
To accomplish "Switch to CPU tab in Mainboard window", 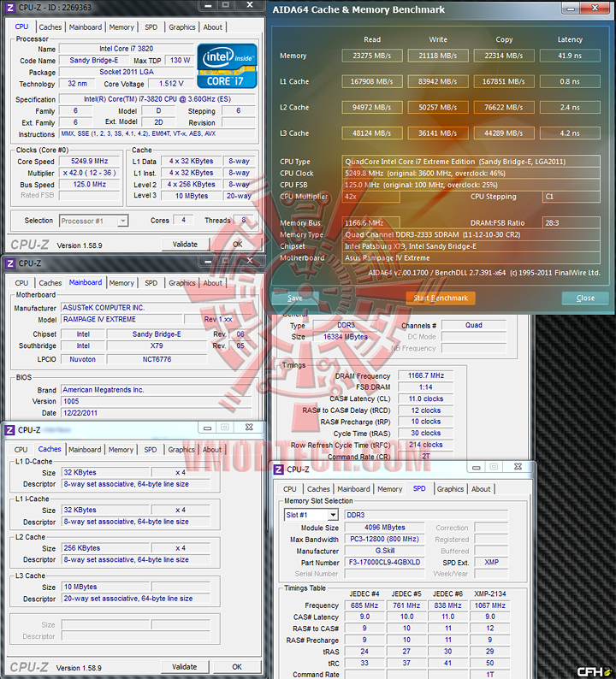I will (21, 283).
